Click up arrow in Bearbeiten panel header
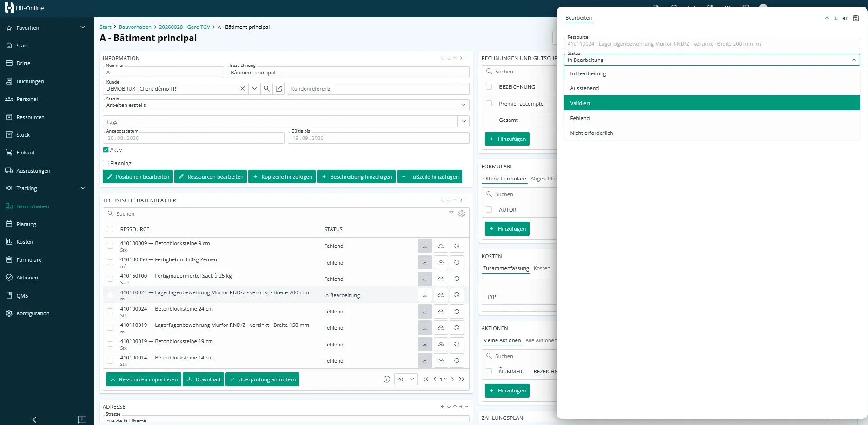This screenshot has height=425, width=868. coord(827,19)
